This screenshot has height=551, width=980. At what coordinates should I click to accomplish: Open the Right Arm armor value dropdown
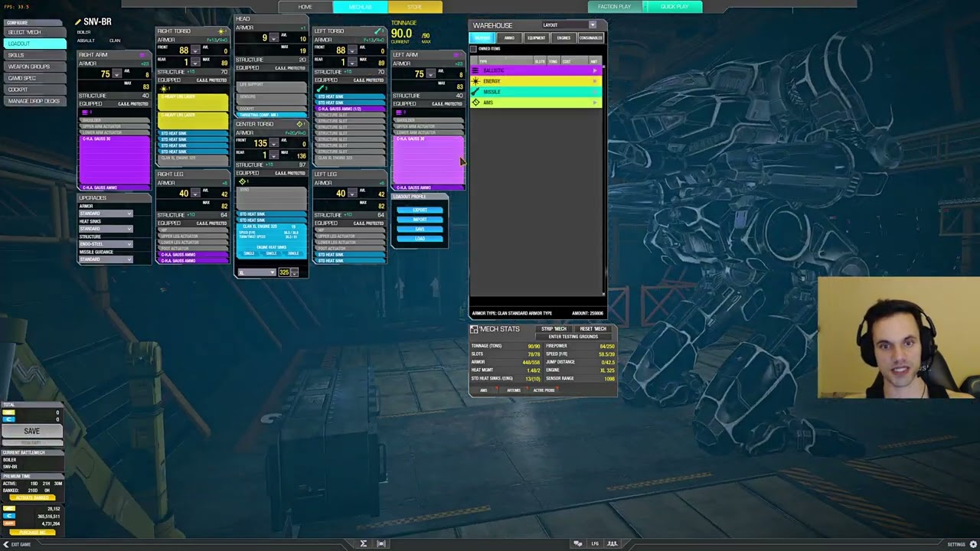[x=116, y=74]
